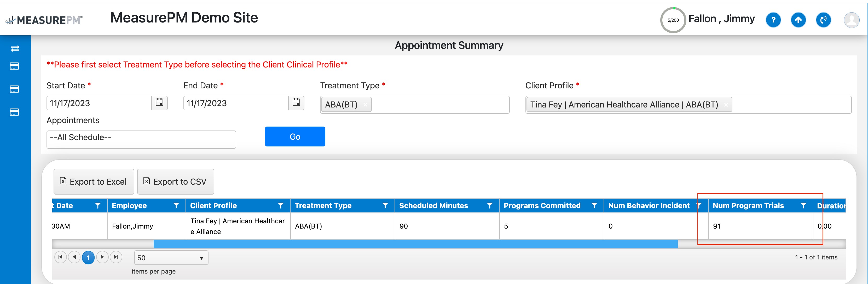Go to page 1 in pager
Image resolution: width=868 pixels, height=284 pixels.
pyautogui.click(x=88, y=258)
